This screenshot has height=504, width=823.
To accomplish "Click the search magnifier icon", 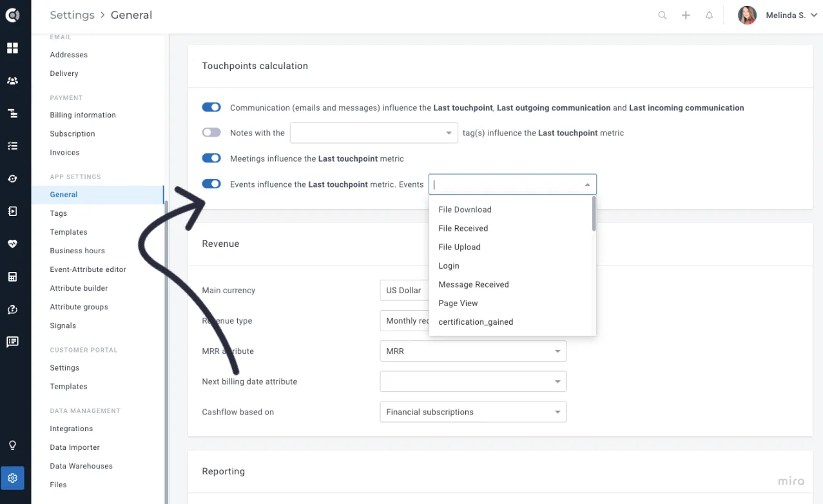I will [663, 15].
